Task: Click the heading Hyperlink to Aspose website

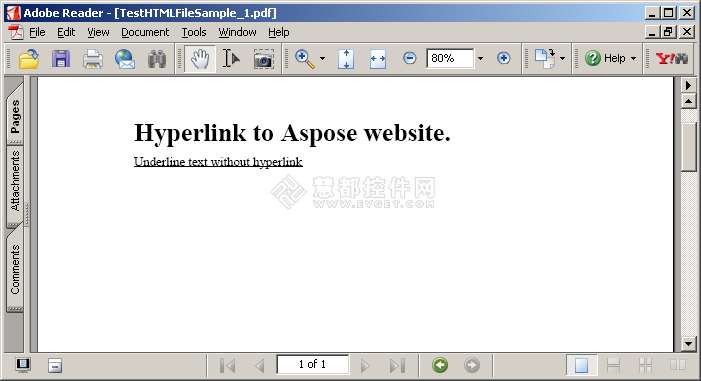Action: click(x=292, y=133)
